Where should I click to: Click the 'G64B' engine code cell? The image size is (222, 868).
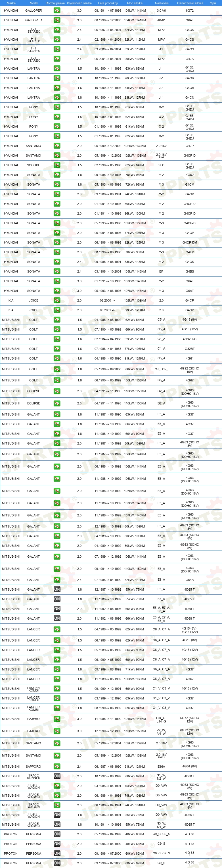click(x=189, y=580)
